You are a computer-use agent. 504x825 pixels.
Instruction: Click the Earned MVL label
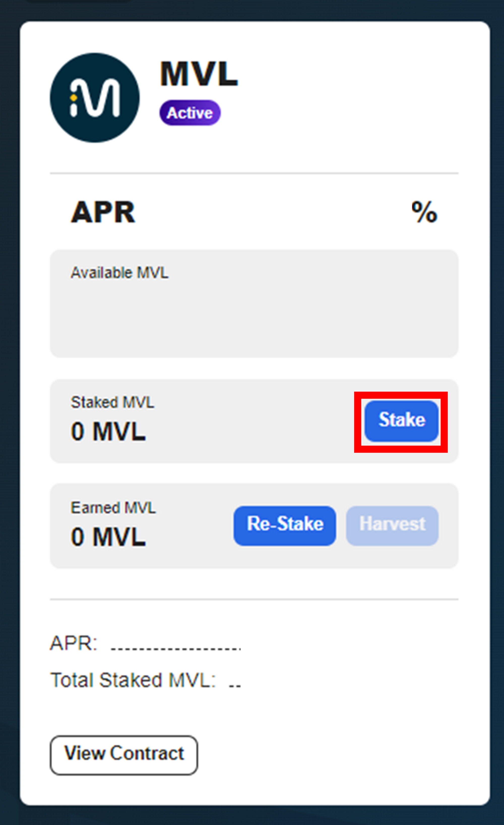(x=113, y=508)
